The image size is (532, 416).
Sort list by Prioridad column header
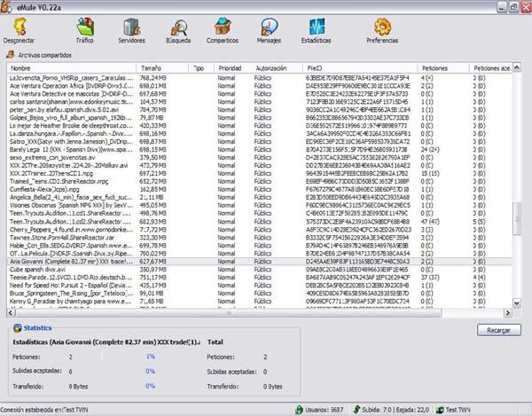(x=232, y=68)
